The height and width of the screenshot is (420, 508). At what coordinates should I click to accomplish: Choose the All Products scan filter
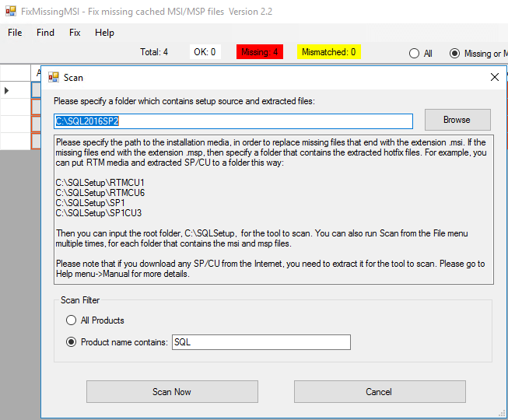click(72, 320)
